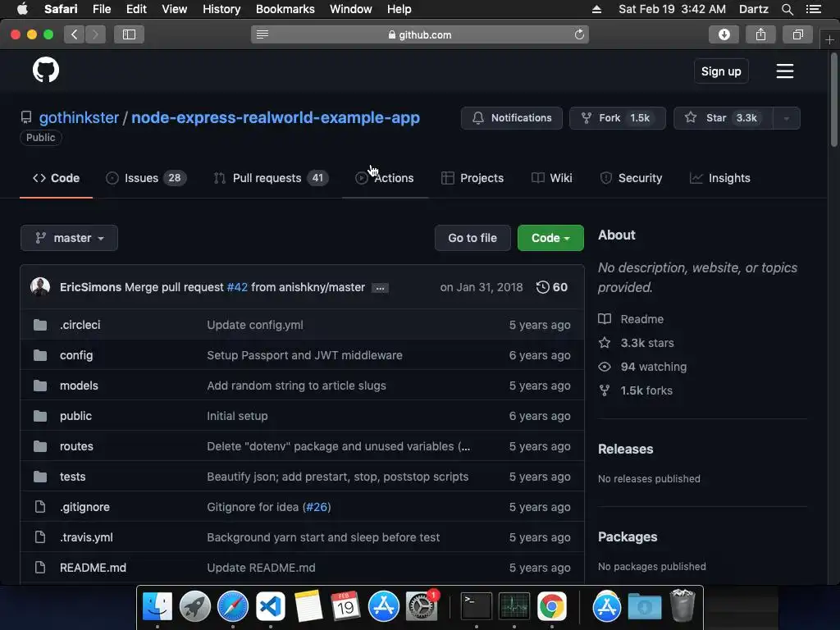Open the public folder
Image resolution: width=840 pixels, height=630 pixels.
coord(75,416)
